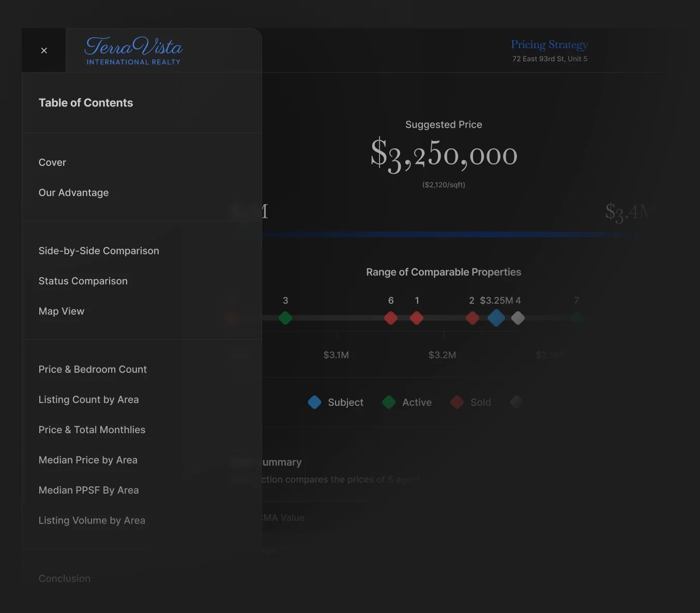Select the faded green marker labeled 7
The width and height of the screenshot is (700, 613).
click(x=577, y=318)
